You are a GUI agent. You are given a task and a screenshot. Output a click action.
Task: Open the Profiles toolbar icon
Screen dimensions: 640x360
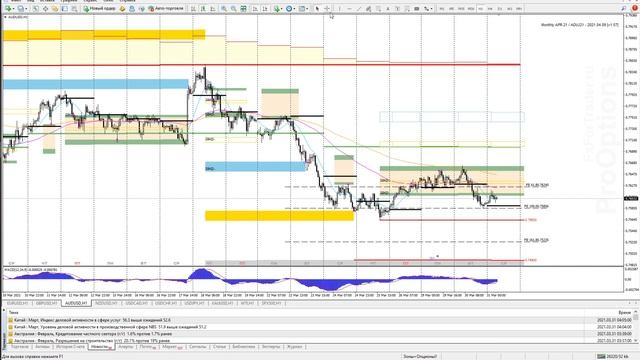(21, 8)
